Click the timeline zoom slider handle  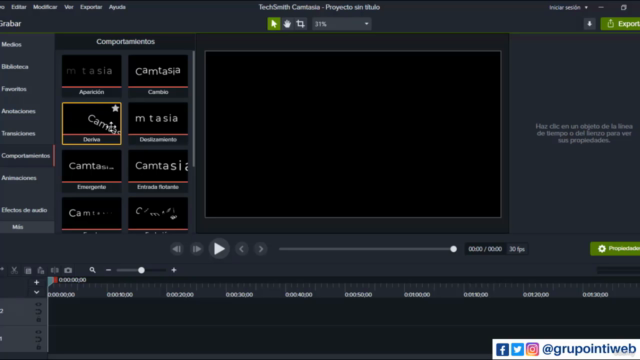tap(141, 270)
